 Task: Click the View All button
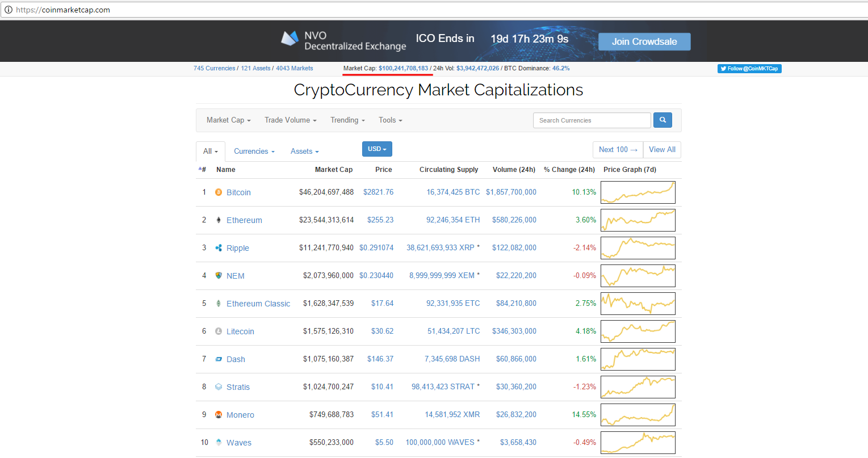[x=662, y=150]
